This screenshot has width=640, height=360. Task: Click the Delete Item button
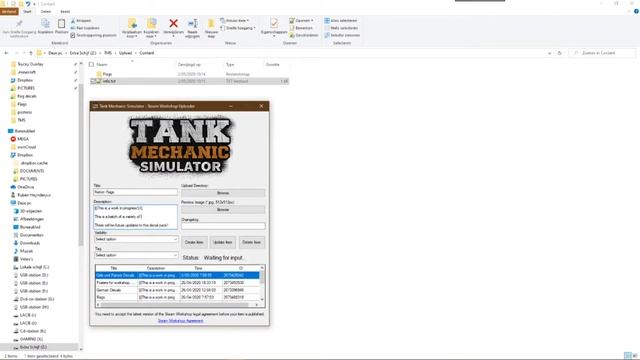252,242
